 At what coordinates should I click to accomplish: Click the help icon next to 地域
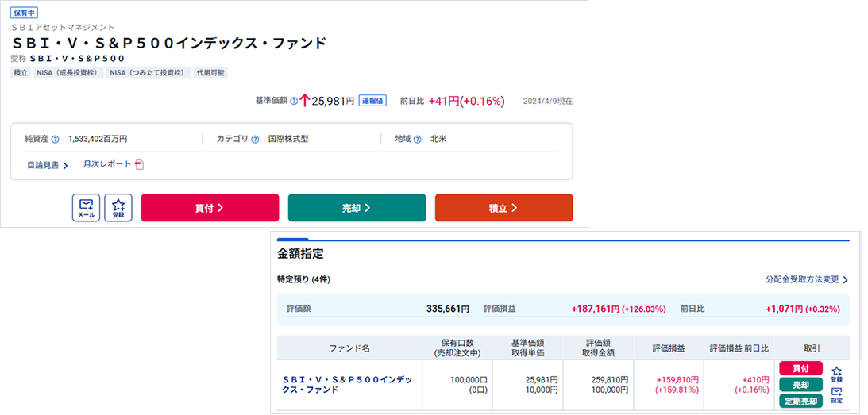[418, 140]
